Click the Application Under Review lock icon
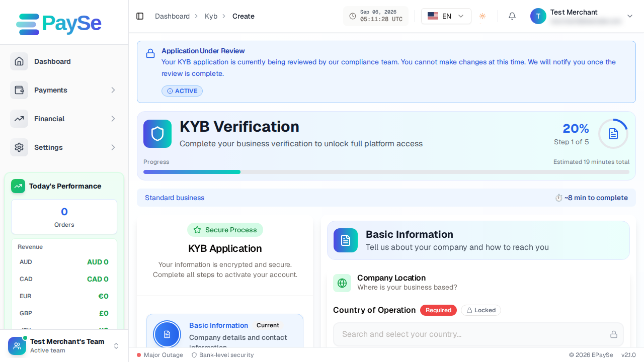Viewport: 644px width, 362px height. coord(150,53)
